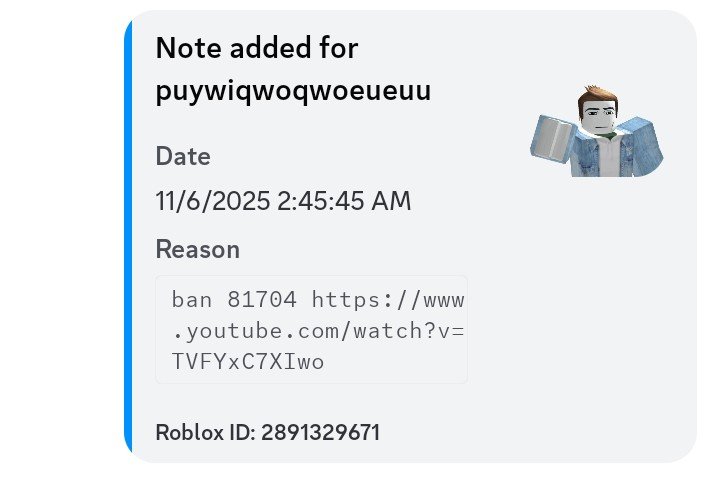The image size is (720, 487).
Task: Click the ".youtube.com/watch?v=" line
Action: pos(318,330)
